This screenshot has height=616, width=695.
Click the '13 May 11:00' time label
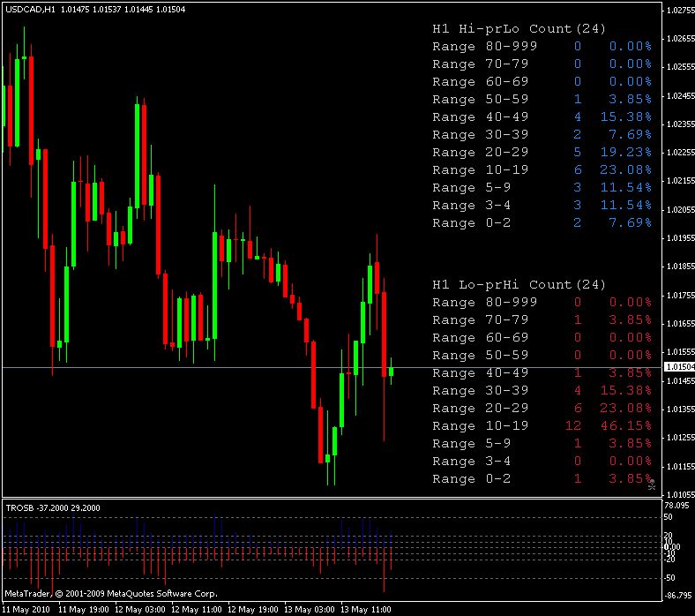366,610
